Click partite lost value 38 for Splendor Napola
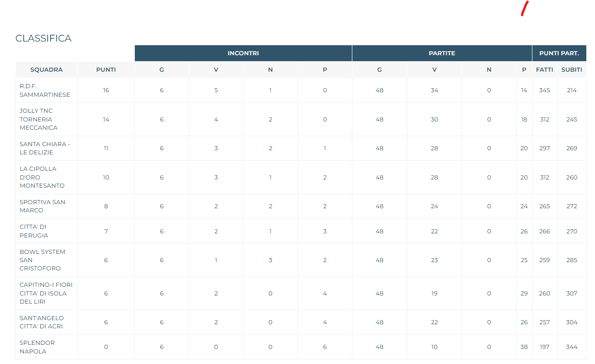Image resolution: width=595 pixels, height=364 pixels. [524, 347]
